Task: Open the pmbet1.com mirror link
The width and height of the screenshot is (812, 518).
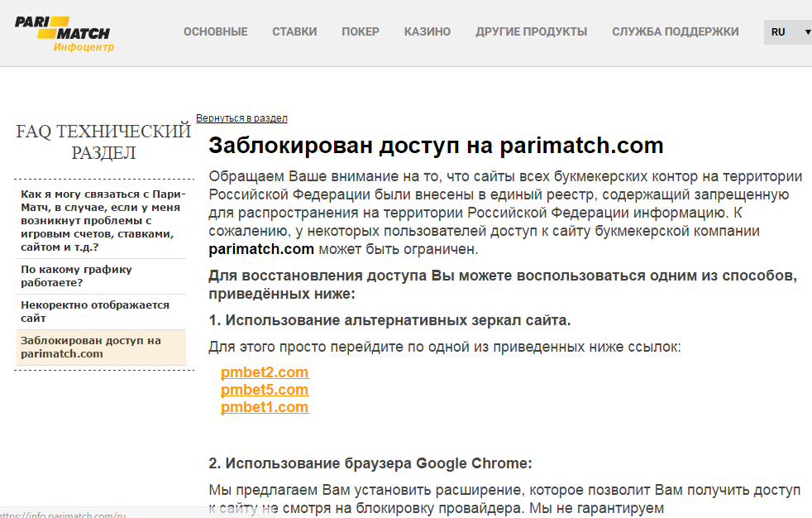Action: [x=265, y=407]
